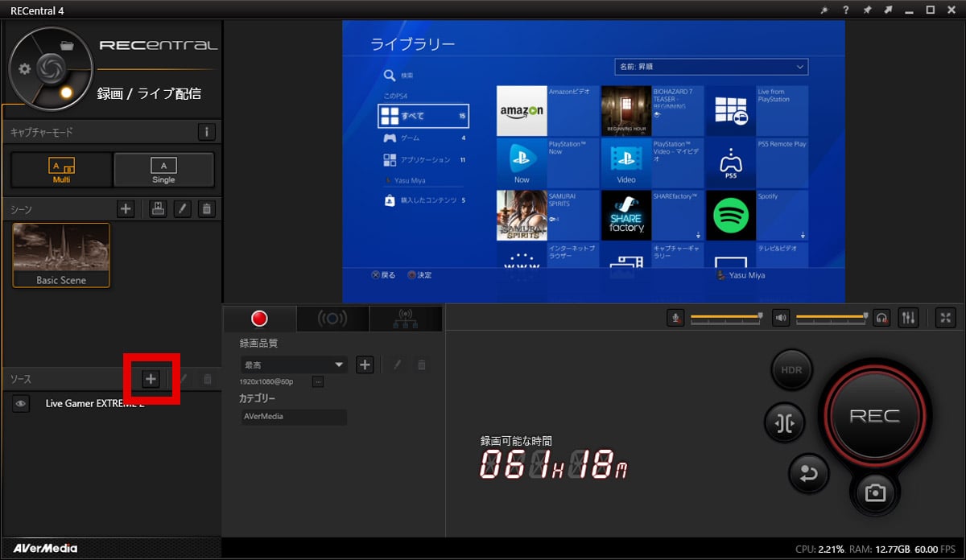Add a new scene with the plus button
The image size is (966, 560).
126,209
